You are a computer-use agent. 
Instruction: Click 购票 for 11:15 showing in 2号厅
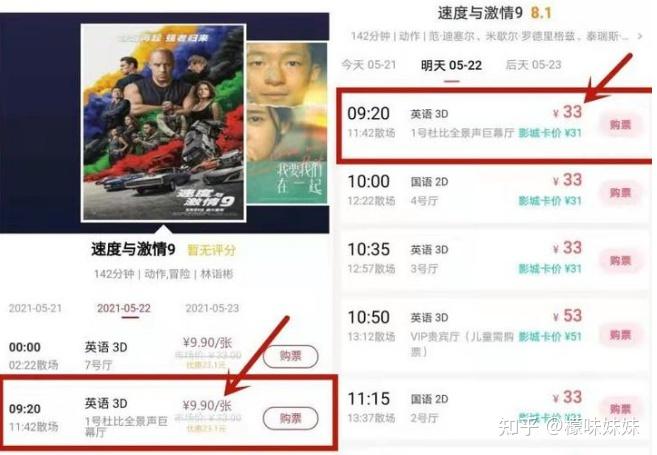coord(620,408)
